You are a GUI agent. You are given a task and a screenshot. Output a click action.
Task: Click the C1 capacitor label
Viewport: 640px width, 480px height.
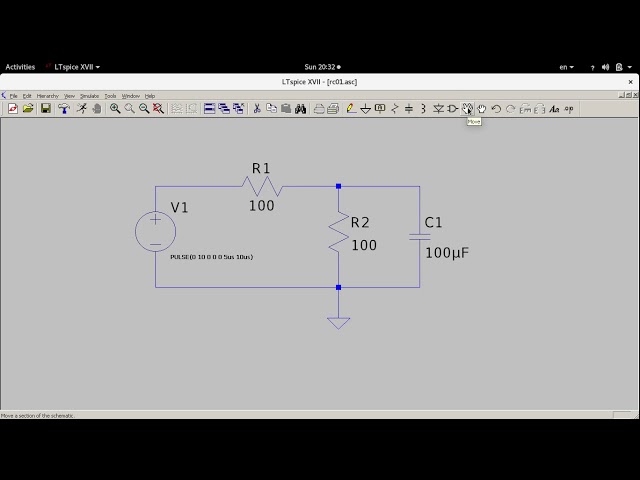pos(433,222)
